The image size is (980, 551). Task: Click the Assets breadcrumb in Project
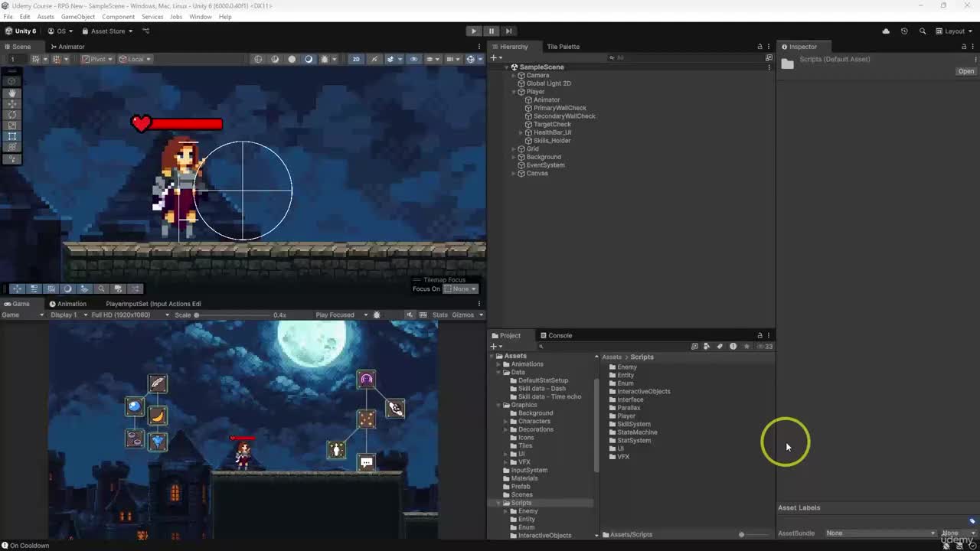pyautogui.click(x=612, y=357)
